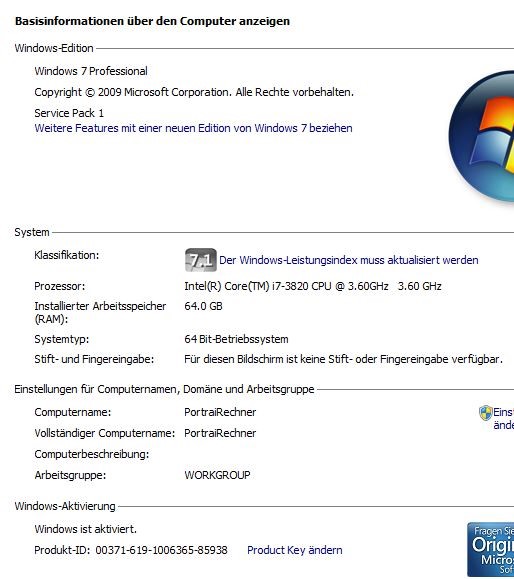514x579 pixels.
Task: Click the 'Service Pack 1' text
Action: click(69, 113)
